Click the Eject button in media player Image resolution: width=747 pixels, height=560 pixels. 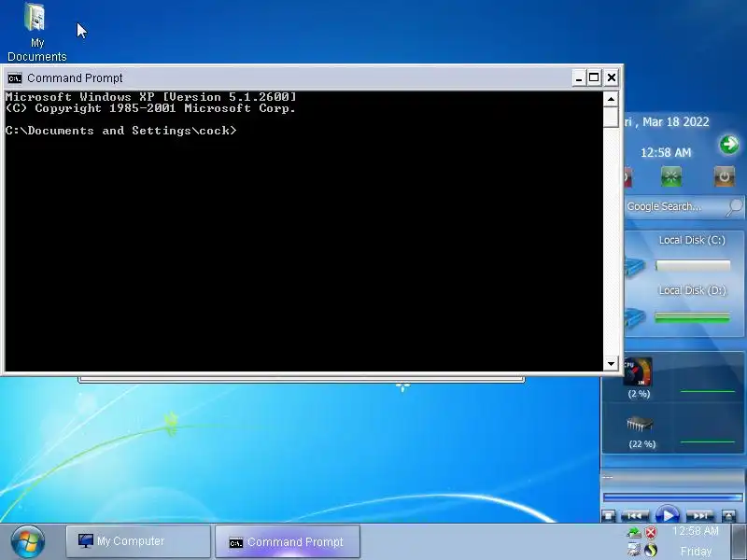pyautogui.click(x=729, y=516)
